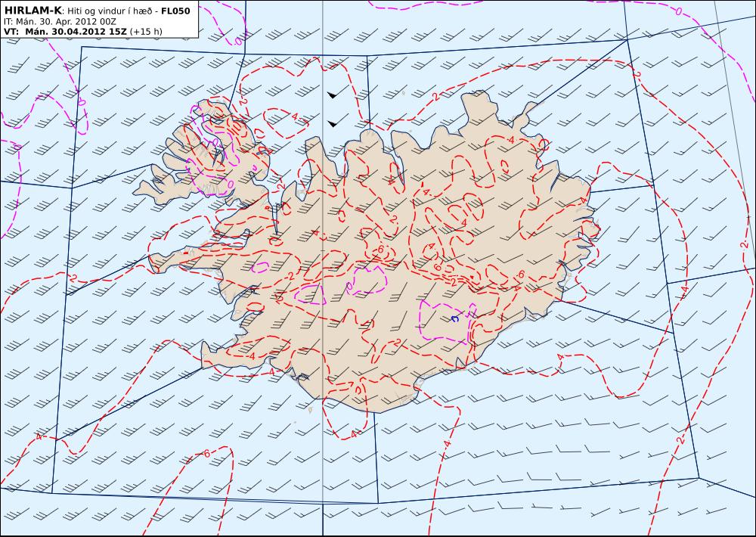
Task: Click the small blue contour mark in southeast Iceland
Action: (454, 319)
